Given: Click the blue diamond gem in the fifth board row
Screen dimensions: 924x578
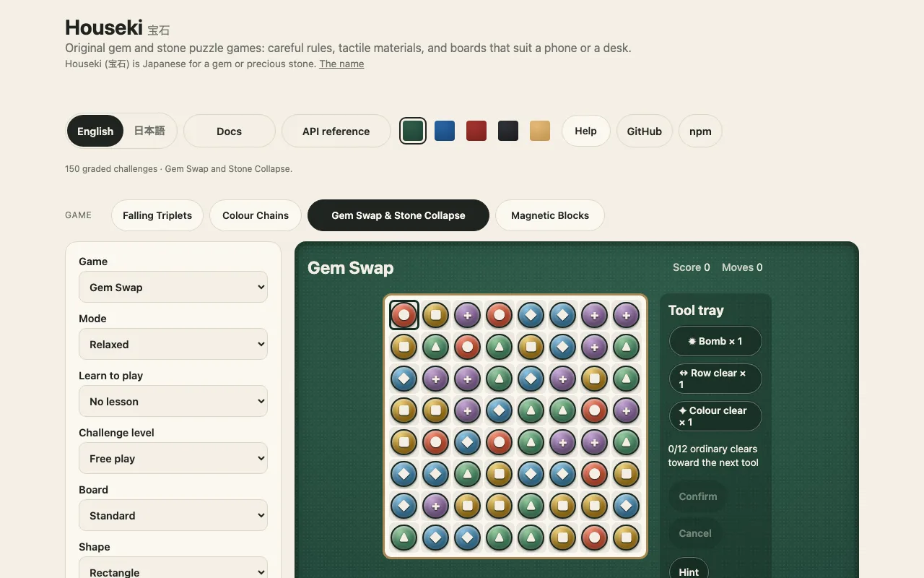Looking at the screenshot, I should click(468, 442).
